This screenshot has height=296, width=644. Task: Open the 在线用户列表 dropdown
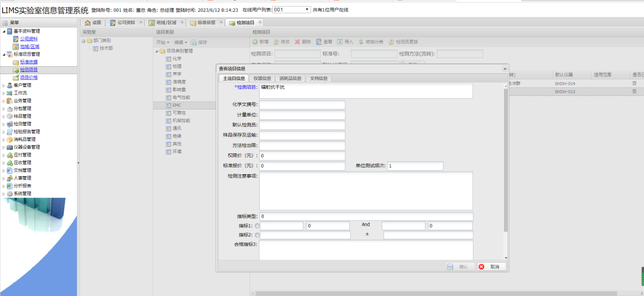pos(292,10)
